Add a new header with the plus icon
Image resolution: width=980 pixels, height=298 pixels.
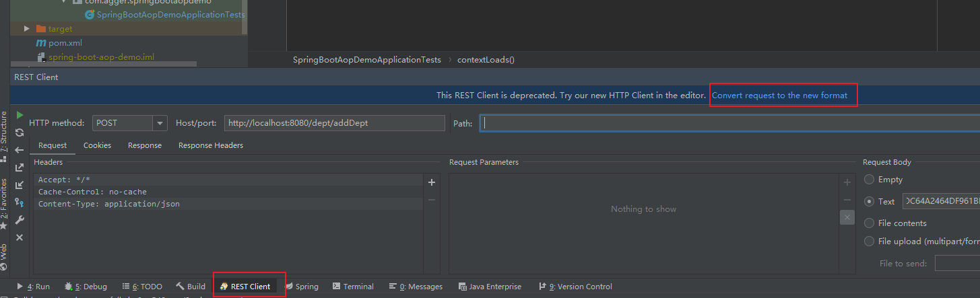(x=432, y=182)
